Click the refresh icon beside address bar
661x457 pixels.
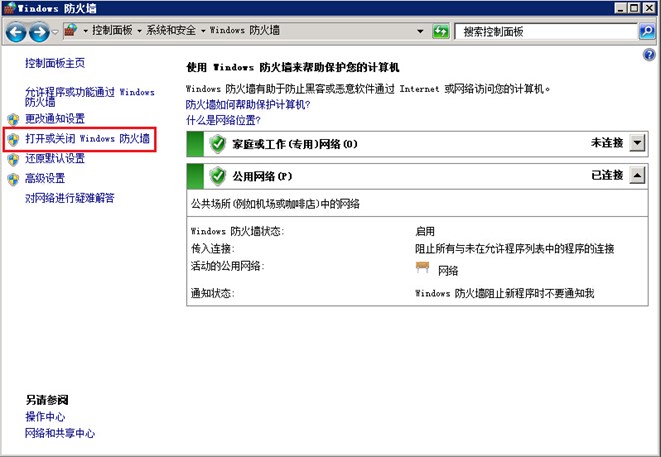pyautogui.click(x=440, y=32)
